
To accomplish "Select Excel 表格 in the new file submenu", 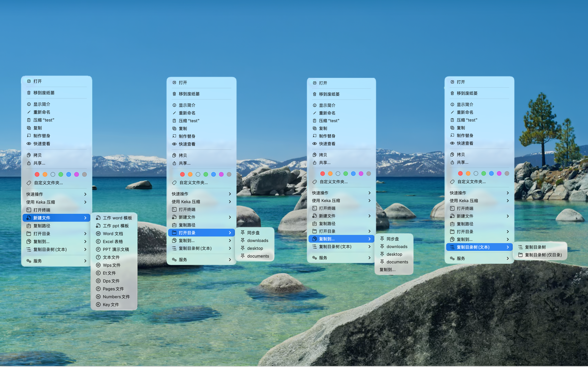I will point(113,241).
